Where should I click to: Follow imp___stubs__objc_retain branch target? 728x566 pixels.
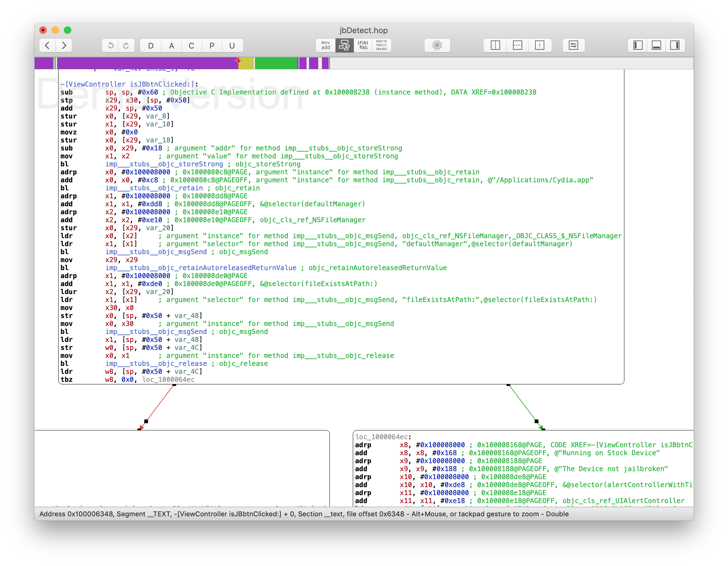click(x=154, y=188)
